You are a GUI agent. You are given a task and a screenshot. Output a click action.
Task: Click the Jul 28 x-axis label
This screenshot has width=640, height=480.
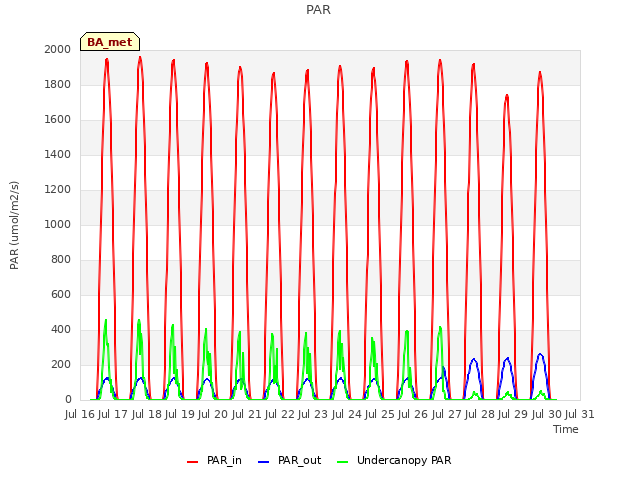pyautogui.click(x=480, y=415)
